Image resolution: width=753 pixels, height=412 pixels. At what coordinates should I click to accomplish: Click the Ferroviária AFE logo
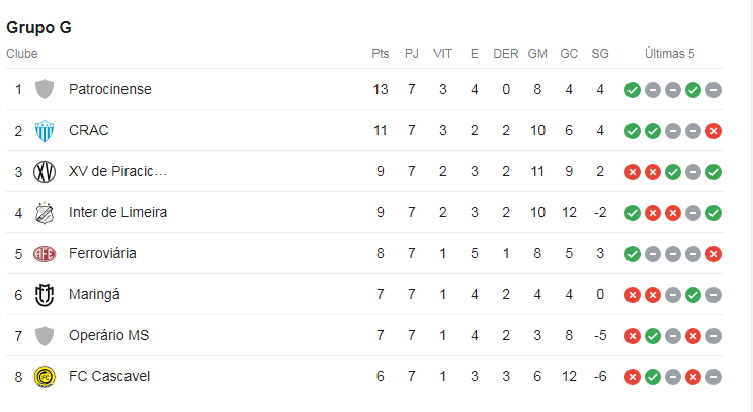[44, 254]
